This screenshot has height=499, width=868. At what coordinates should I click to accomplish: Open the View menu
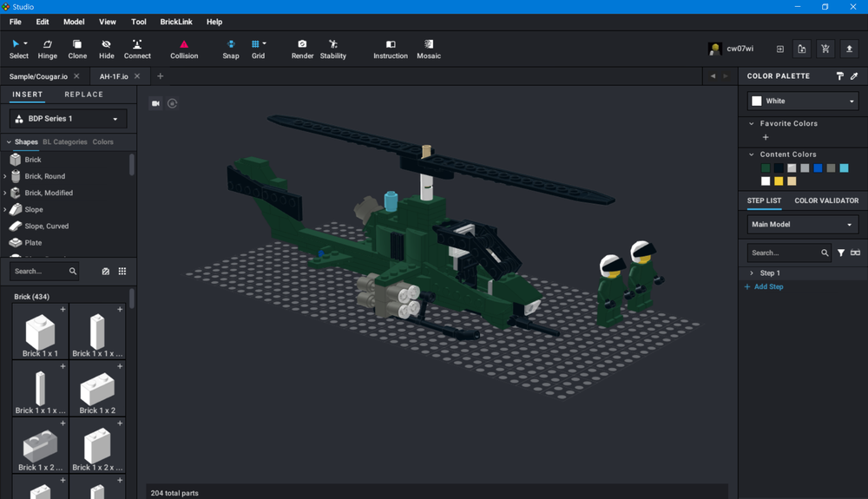coord(108,22)
